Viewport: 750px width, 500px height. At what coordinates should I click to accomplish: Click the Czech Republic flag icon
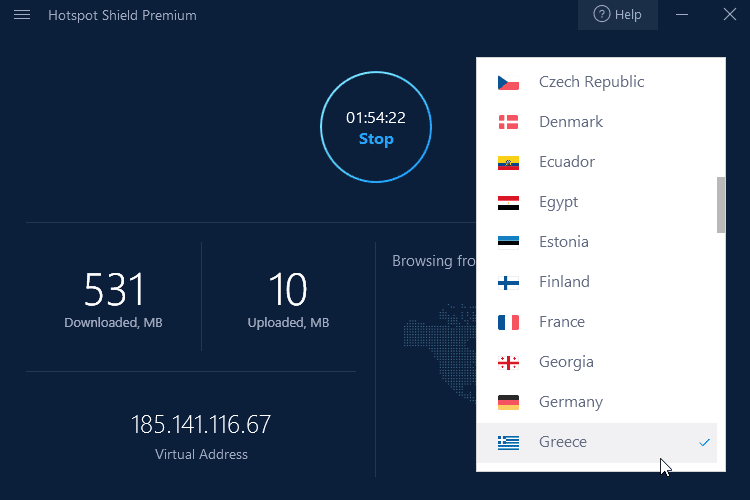508,83
